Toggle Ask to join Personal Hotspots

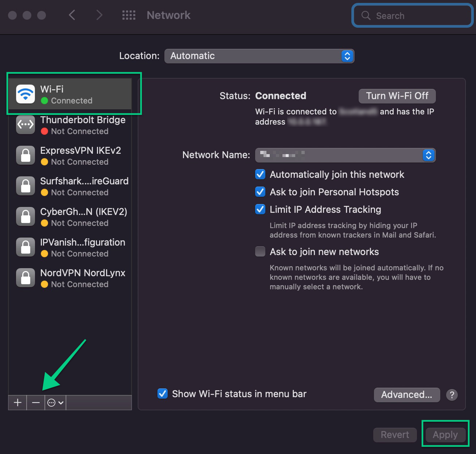pos(260,192)
